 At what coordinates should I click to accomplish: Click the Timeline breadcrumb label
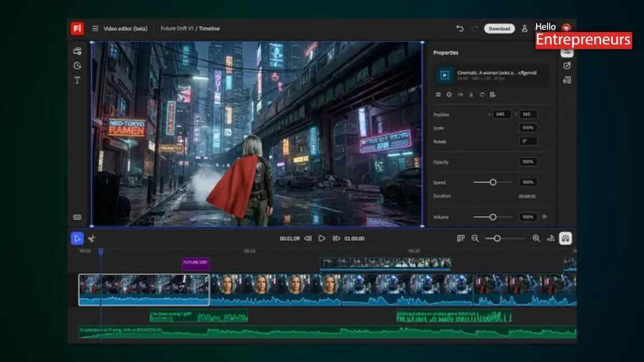coord(209,28)
